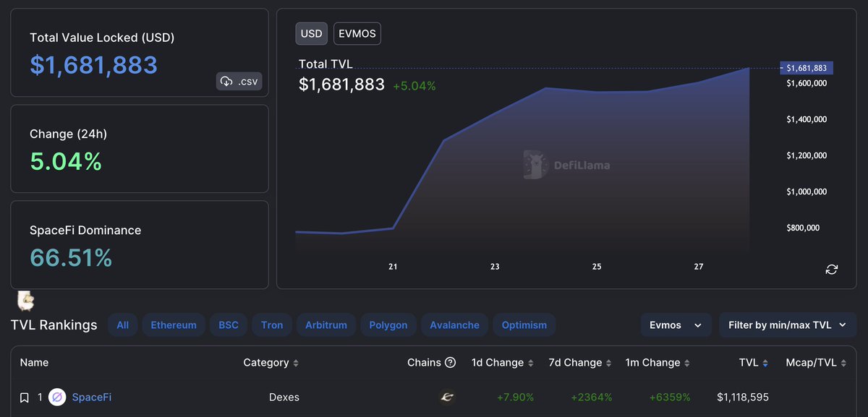Click the 5.04% 24h change value
The height and width of the screenshot is (417, 868).
click(66, 160)
